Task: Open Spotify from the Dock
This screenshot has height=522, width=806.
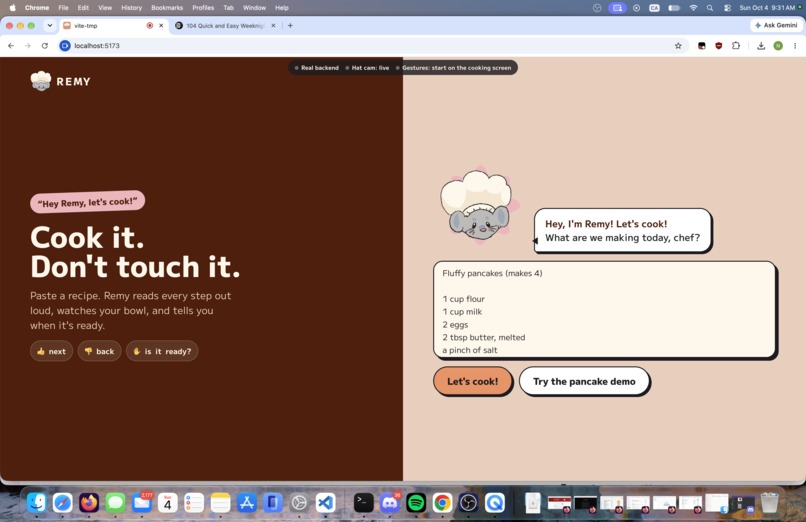Action: [416, 502]
